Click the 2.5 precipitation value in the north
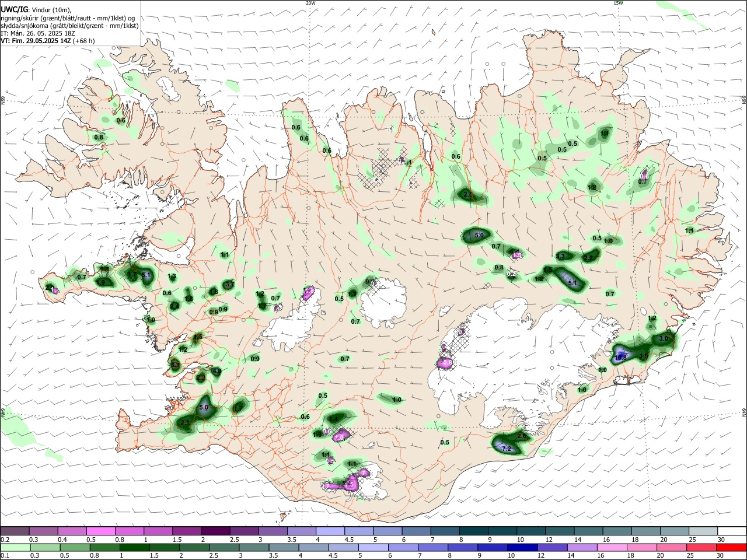This screenshot has width=747, height=560. (468, 194)
